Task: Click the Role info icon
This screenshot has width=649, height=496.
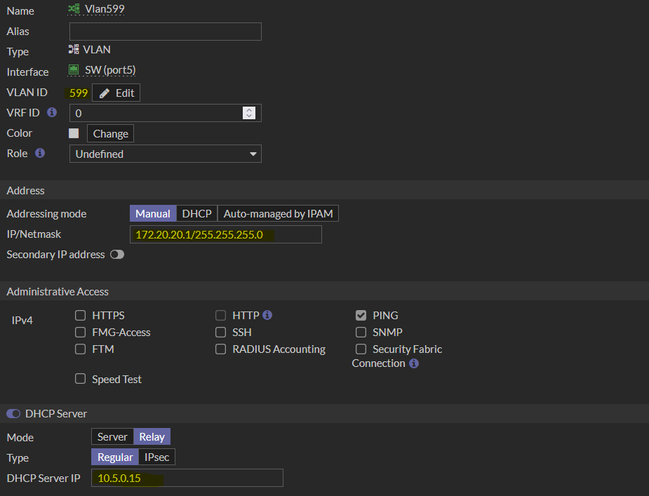Action: [40, 153]
